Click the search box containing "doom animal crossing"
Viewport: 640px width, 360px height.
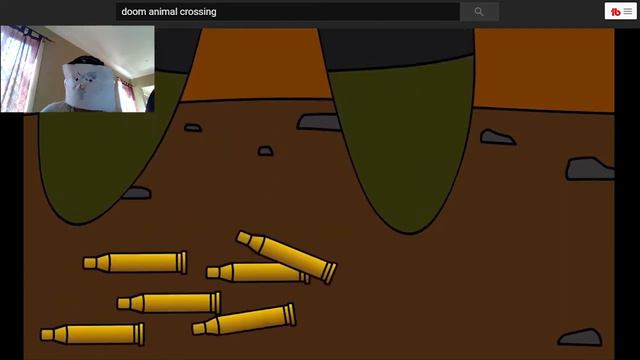point(288,11)
